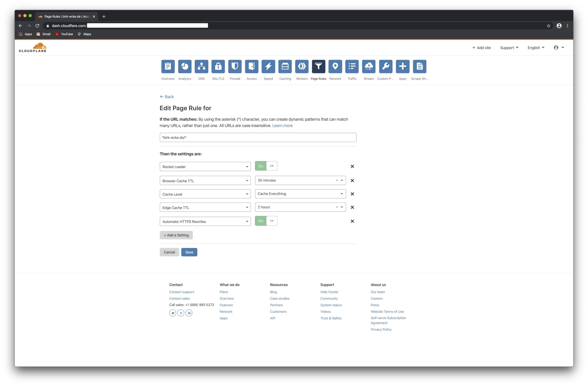Open the DNS network icon
588x386 pixels.
point(201,66)
